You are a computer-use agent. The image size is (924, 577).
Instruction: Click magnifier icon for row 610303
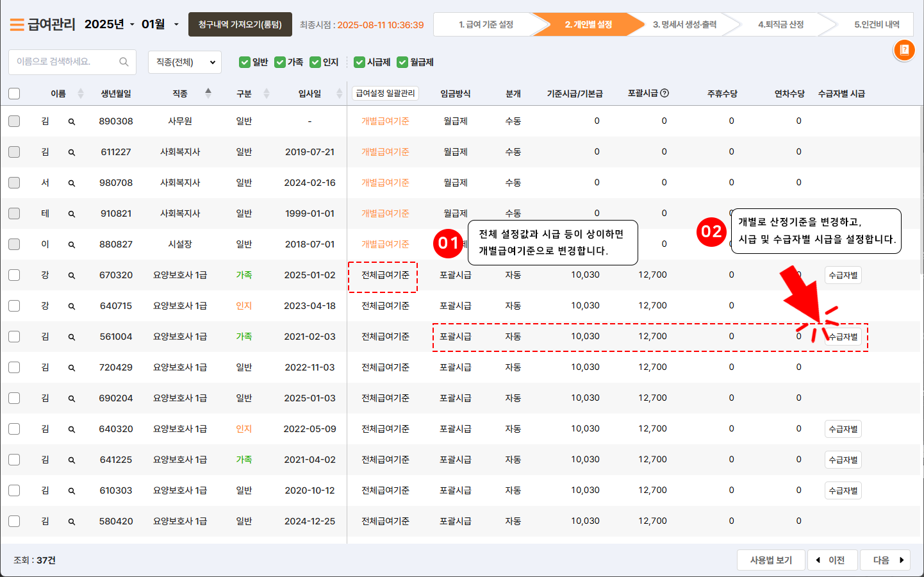[x=72, y=491]
